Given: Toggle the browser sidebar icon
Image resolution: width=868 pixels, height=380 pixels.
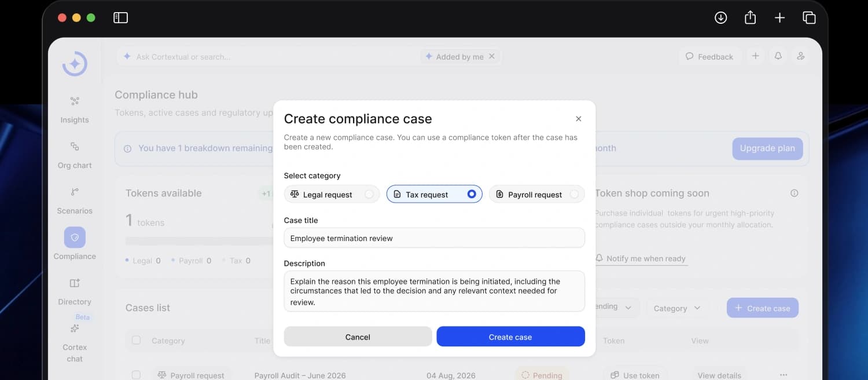Looking at the screenshot, I should (x=120, y=18).
